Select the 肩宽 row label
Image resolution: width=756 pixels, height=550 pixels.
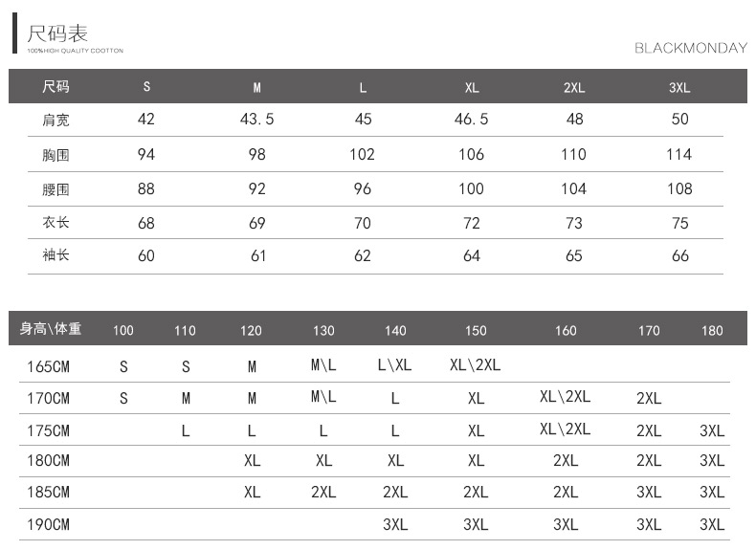(x=56, y=120)
